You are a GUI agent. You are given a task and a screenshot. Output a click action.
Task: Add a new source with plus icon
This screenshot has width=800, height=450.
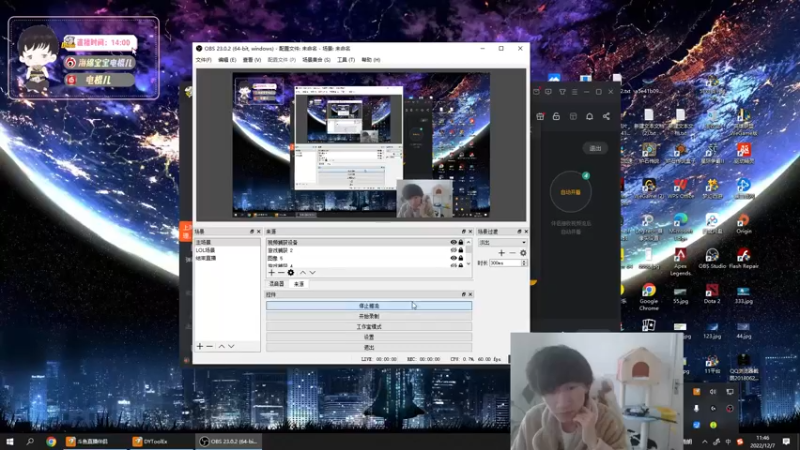click(x=271, y=273)
